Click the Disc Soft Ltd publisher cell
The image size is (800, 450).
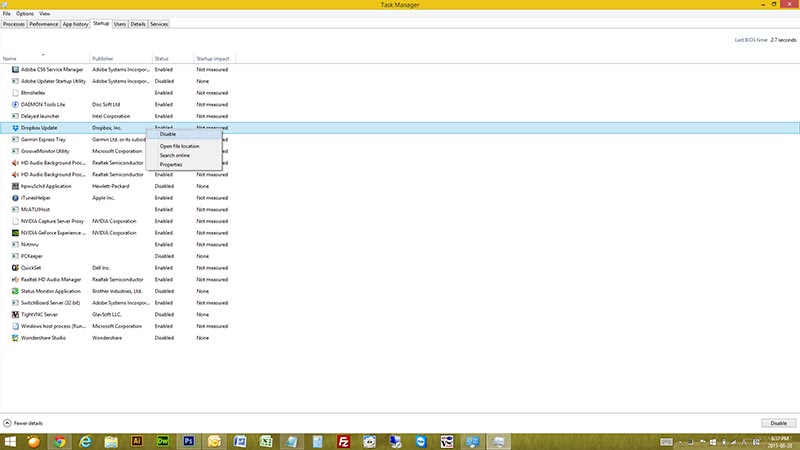click(x=106, y=105)
